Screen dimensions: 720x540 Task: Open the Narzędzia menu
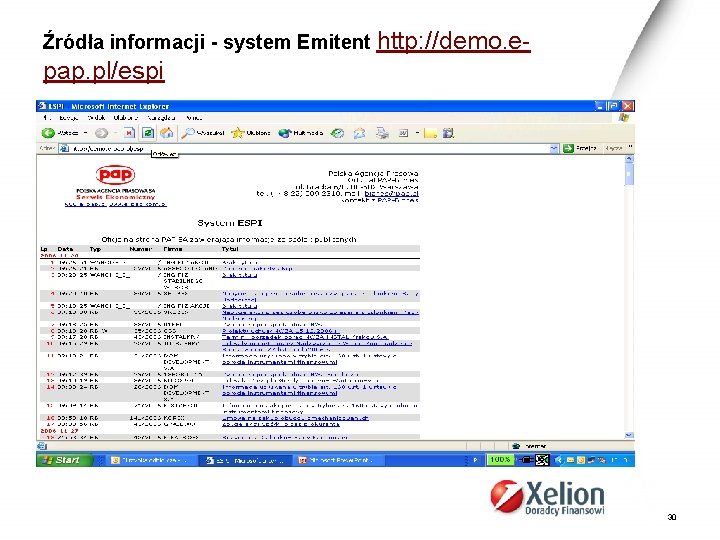pos(161,118)
